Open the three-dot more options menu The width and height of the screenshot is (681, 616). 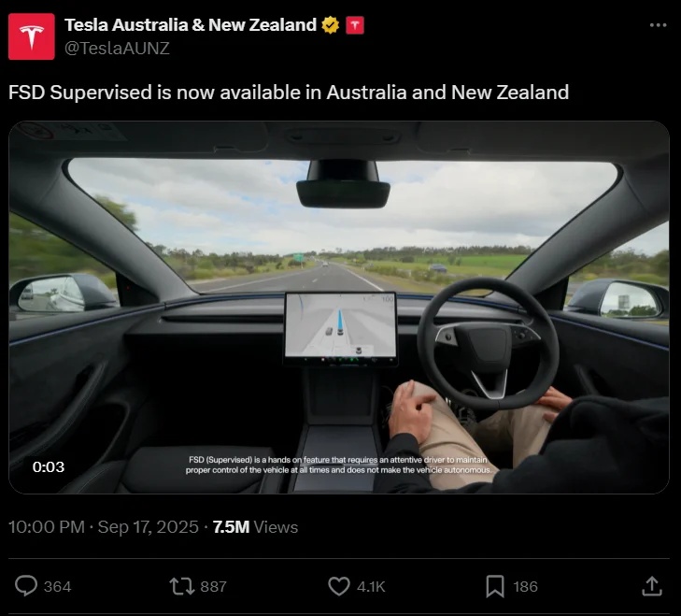658,25
